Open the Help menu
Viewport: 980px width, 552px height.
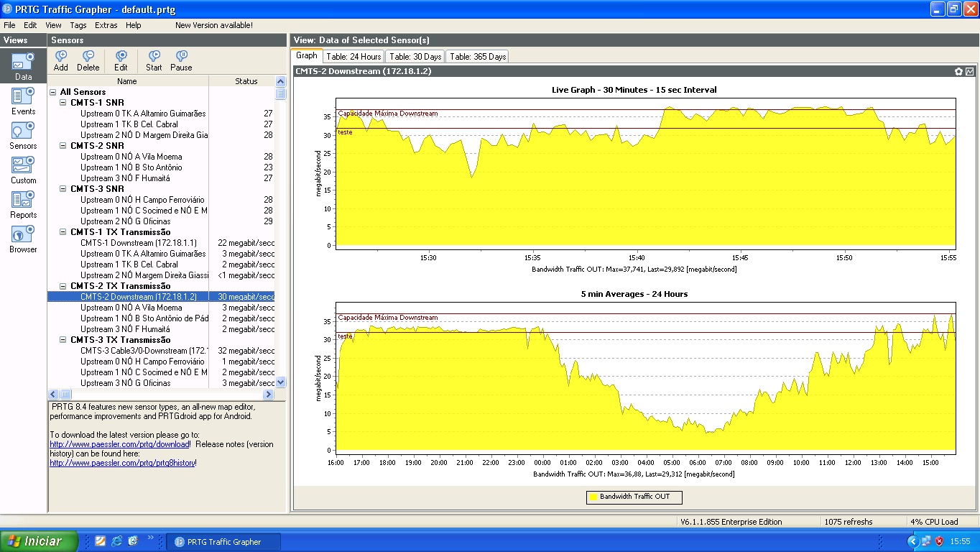click(134, 25)
